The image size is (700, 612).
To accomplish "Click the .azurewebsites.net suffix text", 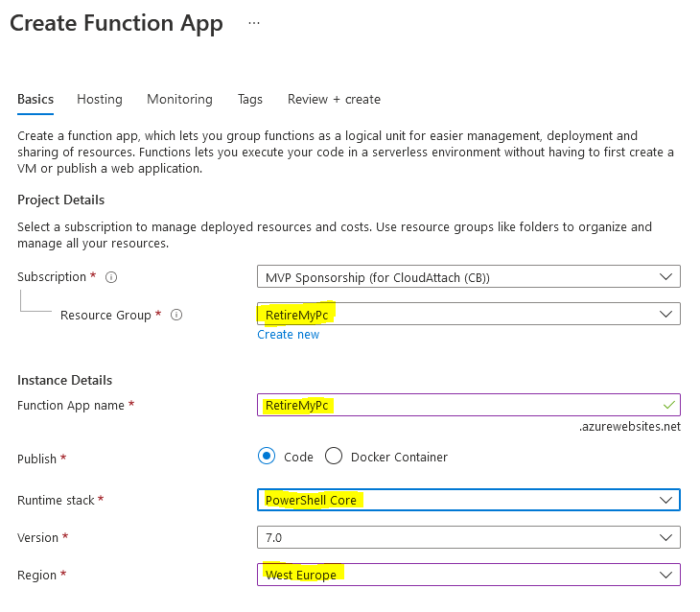I will click(630, 427).
